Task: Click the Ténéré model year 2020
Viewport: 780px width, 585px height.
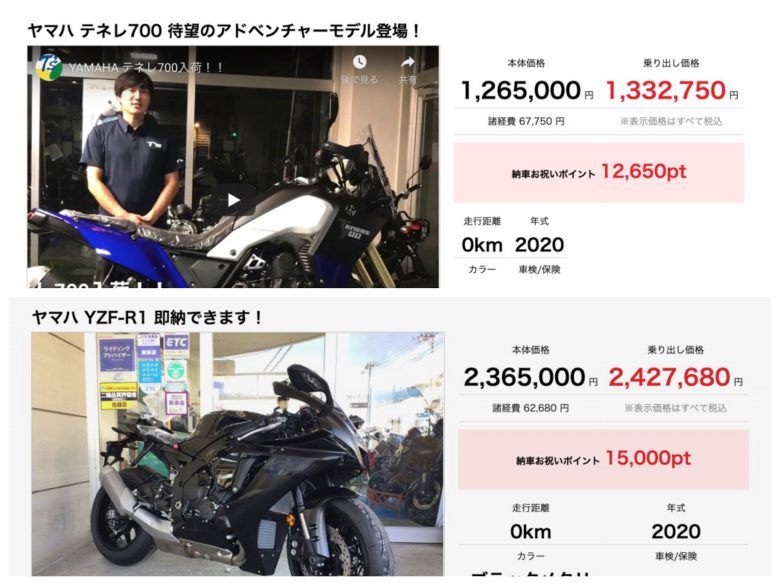Action: coord(539,245)
